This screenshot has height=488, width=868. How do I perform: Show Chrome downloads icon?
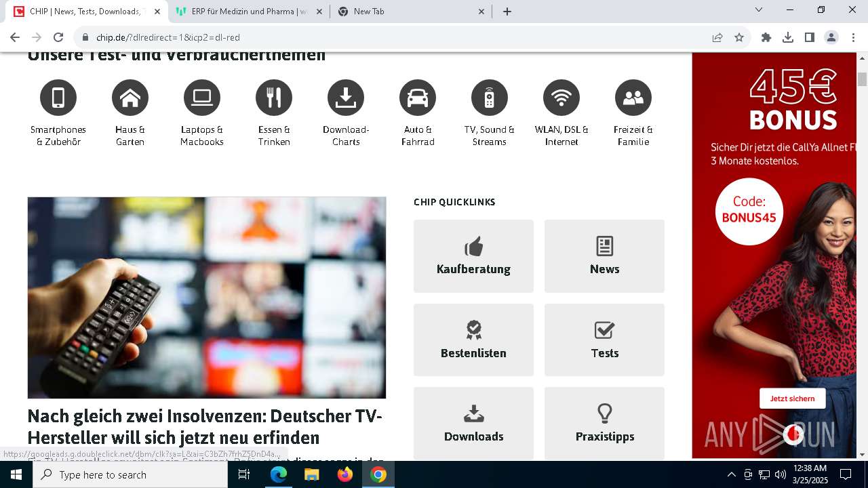pyautogui.click(x=788, y=37)
